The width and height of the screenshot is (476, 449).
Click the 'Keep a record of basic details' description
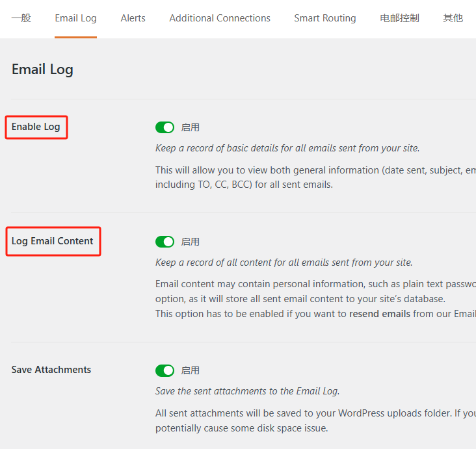[x=287, y=148]
